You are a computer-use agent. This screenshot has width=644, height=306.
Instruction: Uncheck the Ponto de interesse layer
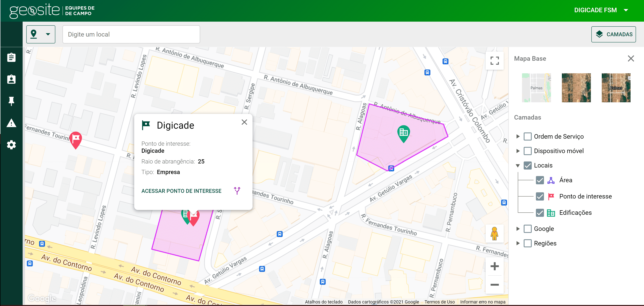tap(540, 196)
